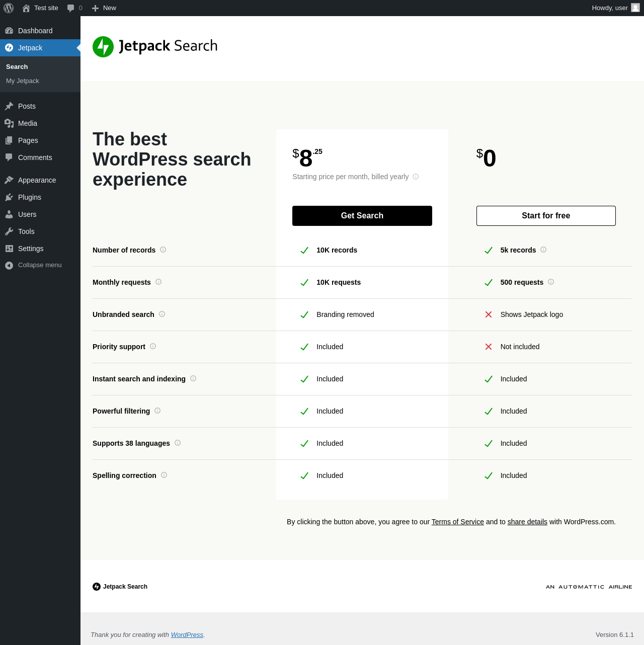Click the Tools wrench icon
Screen dimensions: 644x645
pyautogui.click(x=9, y=231)
